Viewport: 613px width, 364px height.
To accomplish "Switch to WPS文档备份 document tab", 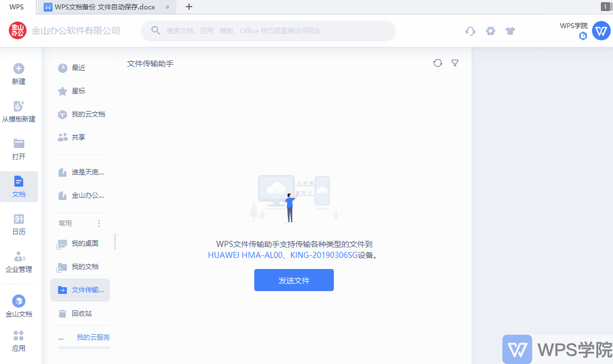I will point(105,7).
